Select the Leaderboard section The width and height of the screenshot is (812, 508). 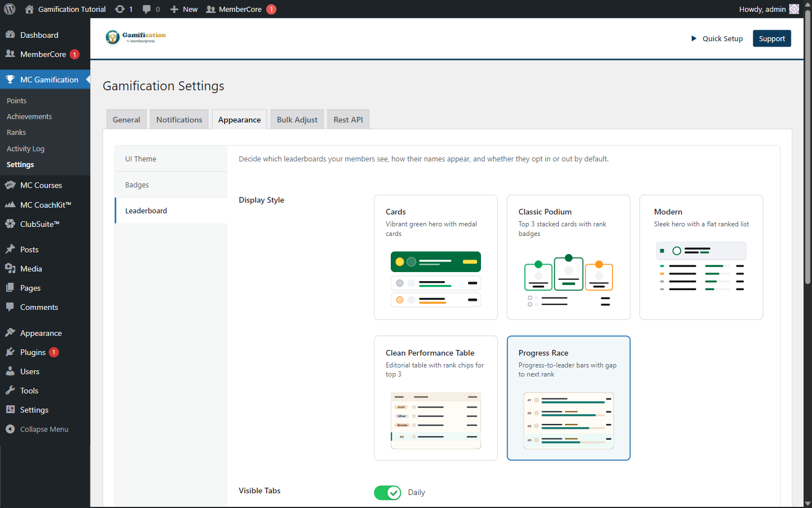[171, 211]
